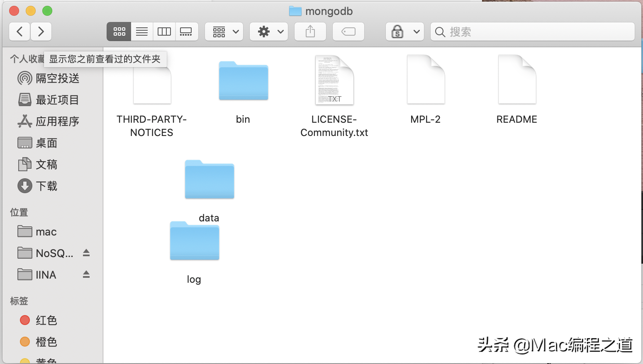Image resolution: width=643 pixels, height=364 pixels.
Task: Click the search field
Action: (533, 32)
